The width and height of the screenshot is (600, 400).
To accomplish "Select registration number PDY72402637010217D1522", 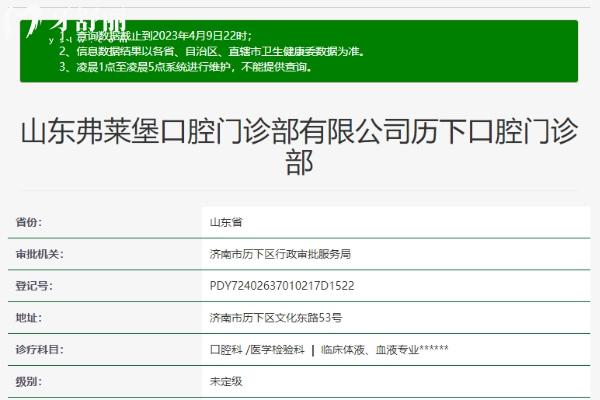I will [x=282, y=286].
